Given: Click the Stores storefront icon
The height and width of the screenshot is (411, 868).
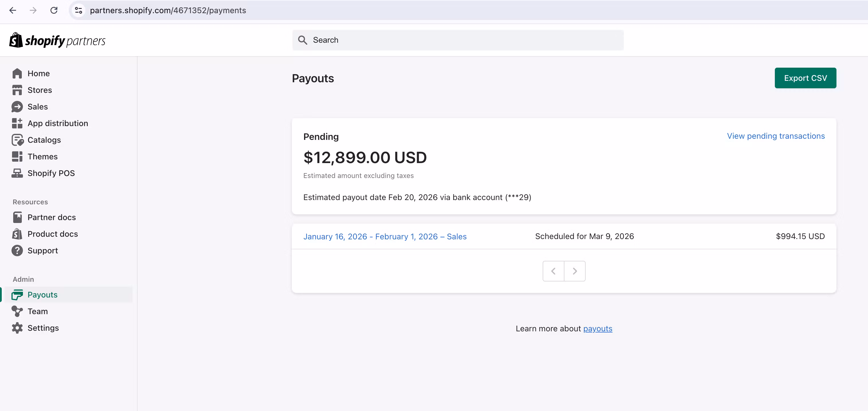Looking at the screenshot, I should 17,90.
